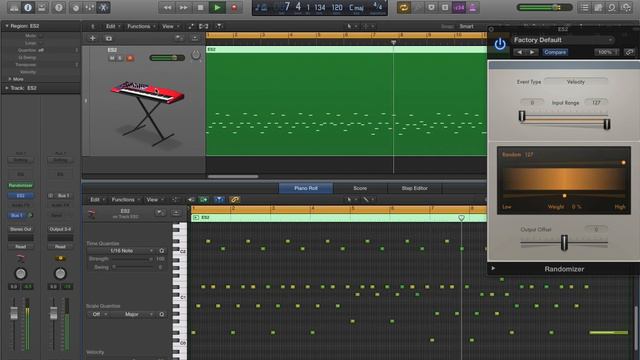Viewport: 640px width, 360px height.
Task: Click the Output Offset slider handle
Action: (564, 242)
